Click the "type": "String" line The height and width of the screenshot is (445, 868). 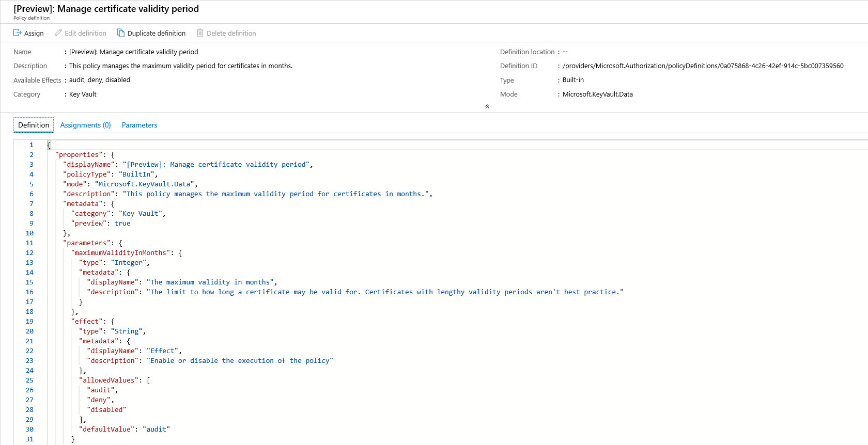pyautogui.click(x=113, y=331)
